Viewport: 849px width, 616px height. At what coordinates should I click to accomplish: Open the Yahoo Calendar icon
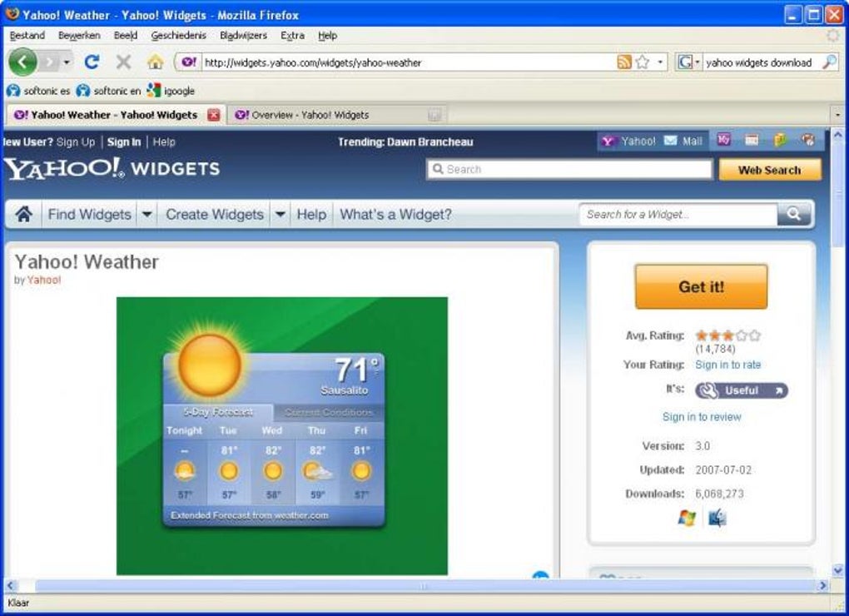pyautogui.click(x=751, y=140)
